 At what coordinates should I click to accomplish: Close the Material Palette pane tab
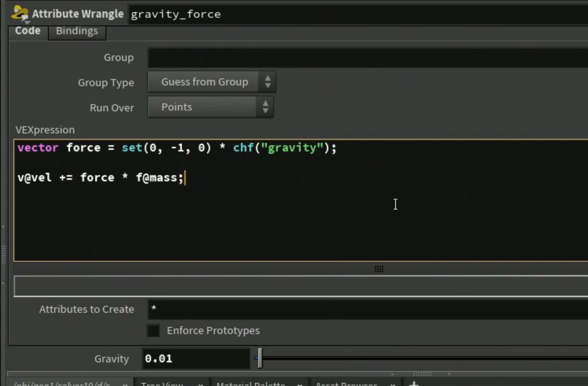(300, 384)
